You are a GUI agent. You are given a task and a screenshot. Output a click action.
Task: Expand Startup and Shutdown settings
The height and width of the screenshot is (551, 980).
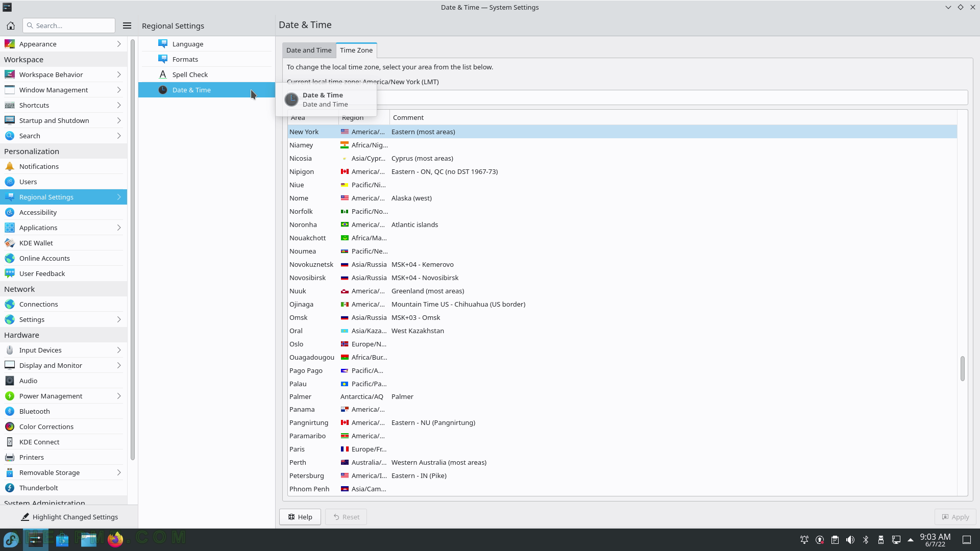click(63, 120)
